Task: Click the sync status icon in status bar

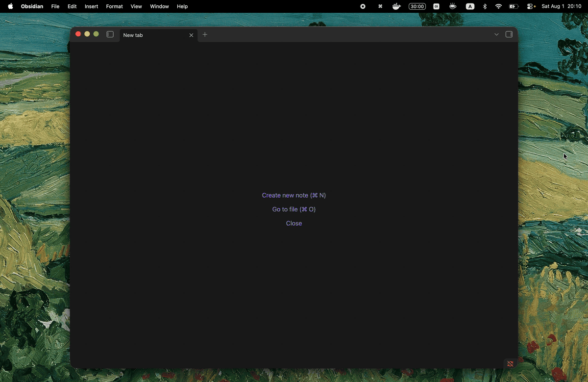Action: [510, 363]
